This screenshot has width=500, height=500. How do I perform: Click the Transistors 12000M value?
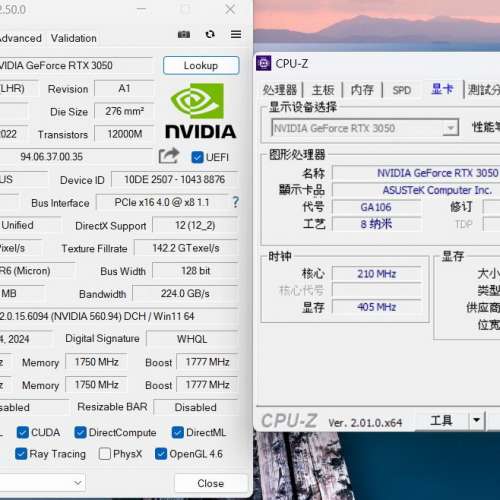pyautogui.click(x=124, y=134)
